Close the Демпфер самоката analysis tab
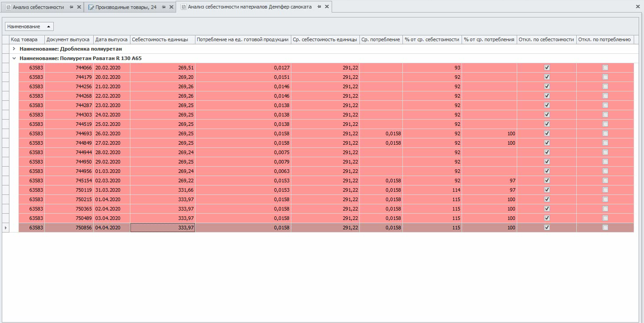Viewport: 644px width, 323px height. click(x=327, y=7)
